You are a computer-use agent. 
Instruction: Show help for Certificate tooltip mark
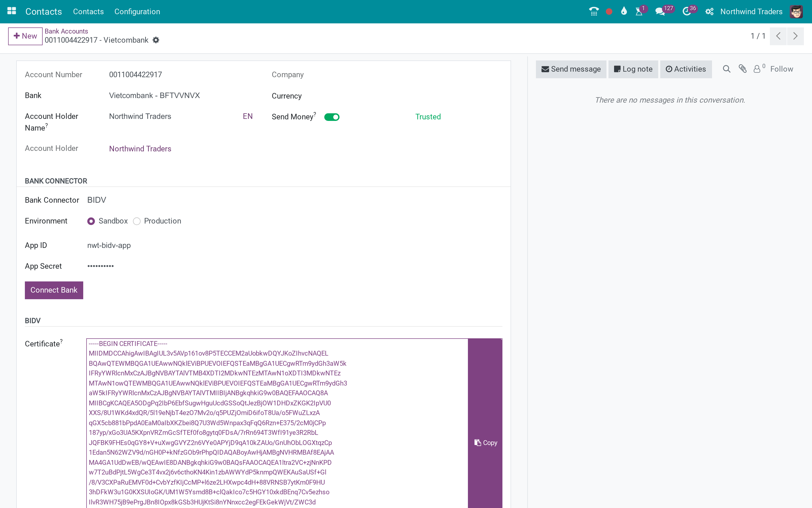tap(61, 341)
